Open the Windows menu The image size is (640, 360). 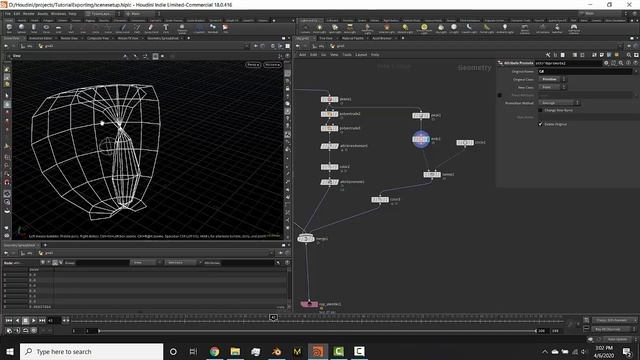pyautogui.click(x=58, y=14)
